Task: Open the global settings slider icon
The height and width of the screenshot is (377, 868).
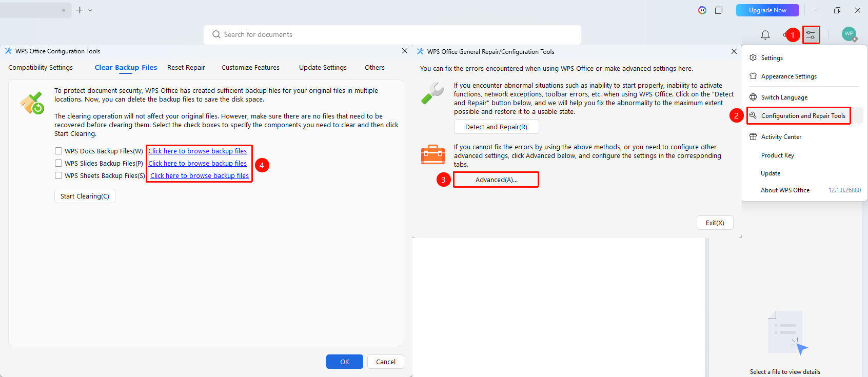Action: 811,35
